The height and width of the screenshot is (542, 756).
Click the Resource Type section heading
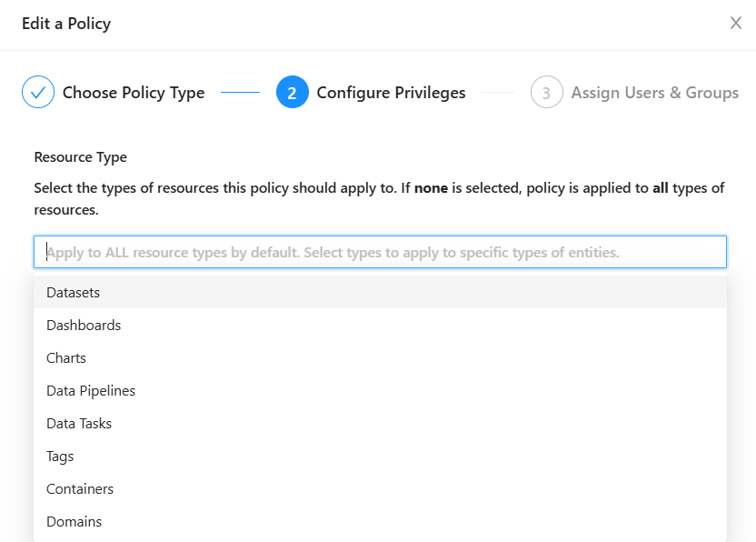[x=80, y=157]
